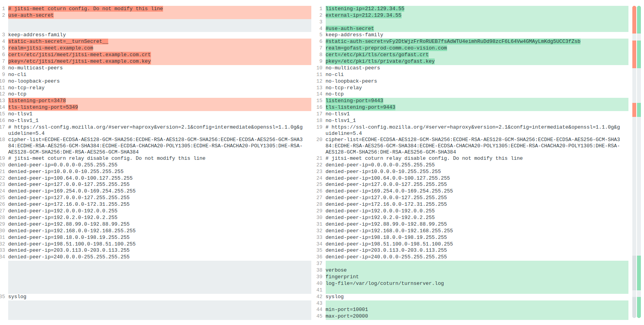Click the 'jitsi-meet coturn config' comment line
This screenshot has width=644, height=325.
[86, 9]
